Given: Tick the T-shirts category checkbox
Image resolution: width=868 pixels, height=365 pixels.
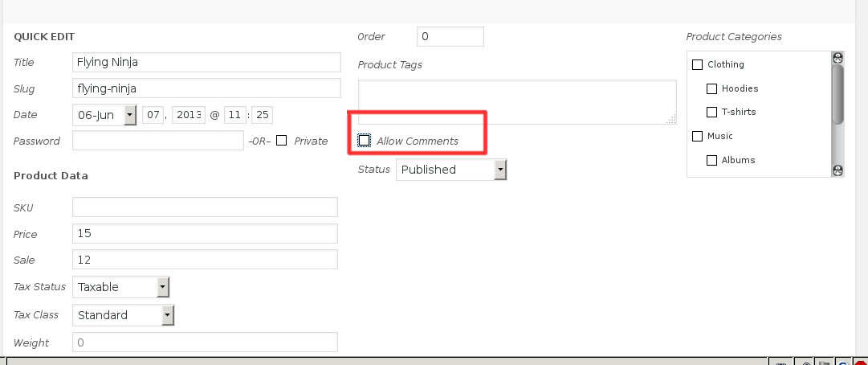Looking at the screenshot, I should (711, 112).
